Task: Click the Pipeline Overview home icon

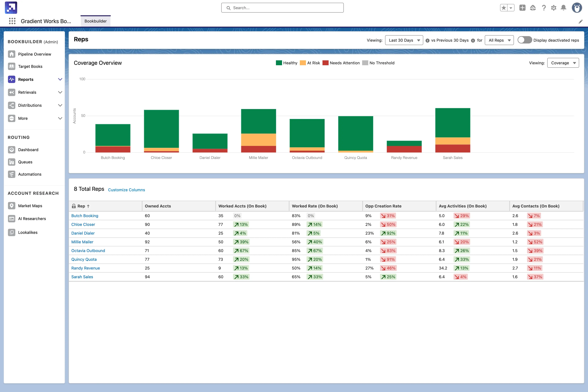Action: [x=11, y=54]
